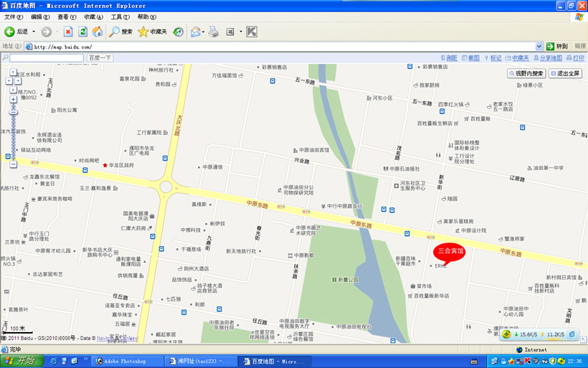Image resolution: width=588 pixels, height=368 pixels.
Task: Open the 帮助 menu
Action: click(x=146, y=17)
